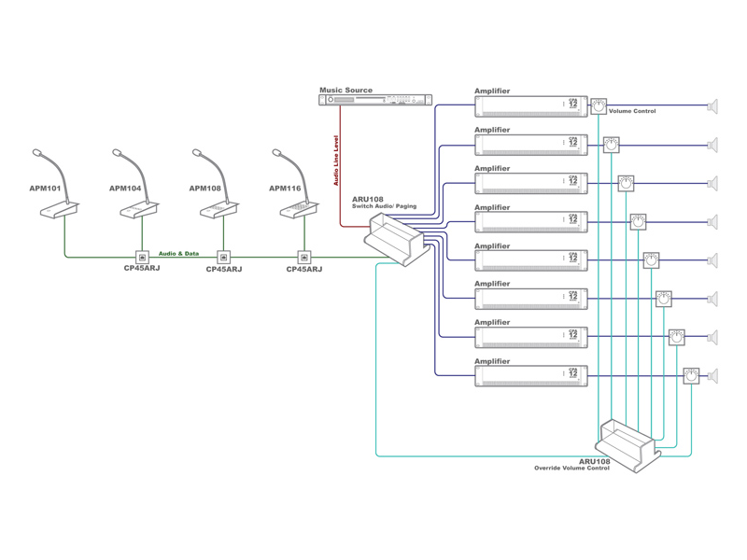Select the CP45ARJ box under APM116
Screen dimensions: 747x560
(x=303, y=258)
